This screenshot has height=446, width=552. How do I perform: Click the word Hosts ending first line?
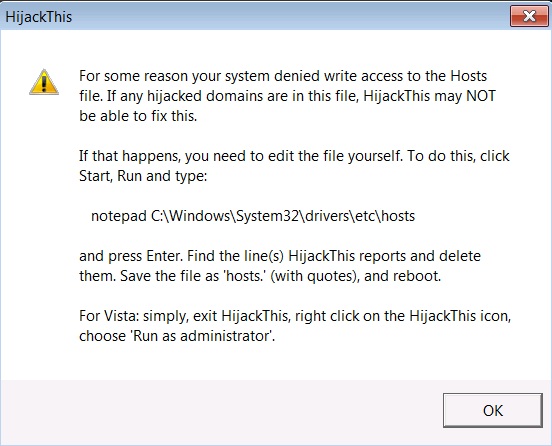pyautogui.click(x=469, y=76)
